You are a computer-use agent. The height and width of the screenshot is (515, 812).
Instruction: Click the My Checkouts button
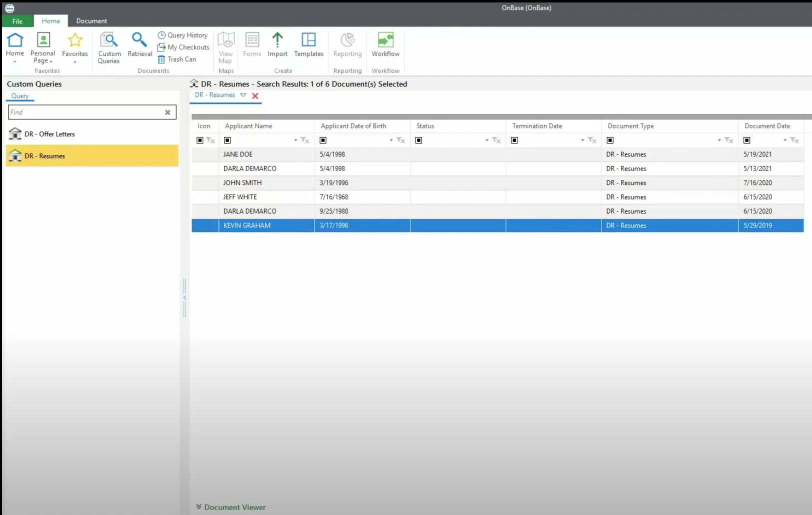click(x=183, y=47)
